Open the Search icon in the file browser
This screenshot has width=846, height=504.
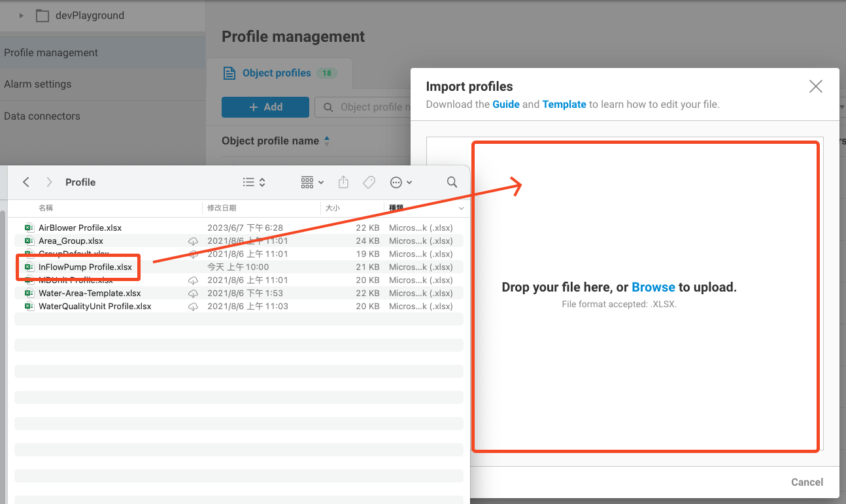pyautogui.click(x=452, y=182)
